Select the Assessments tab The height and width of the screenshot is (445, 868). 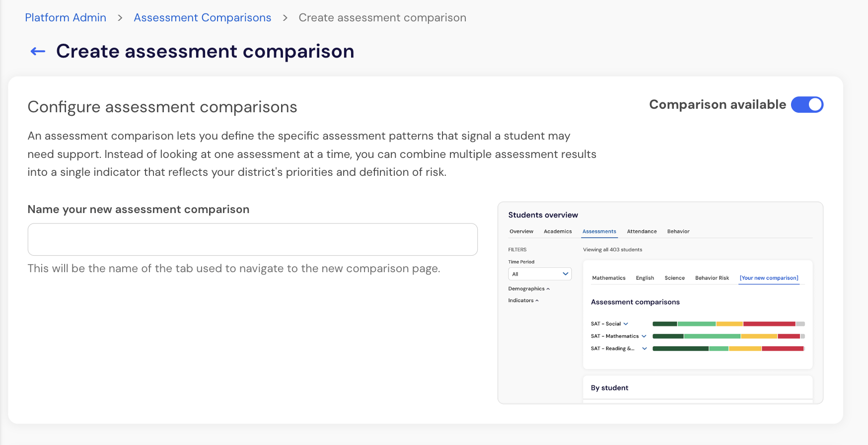599,231
